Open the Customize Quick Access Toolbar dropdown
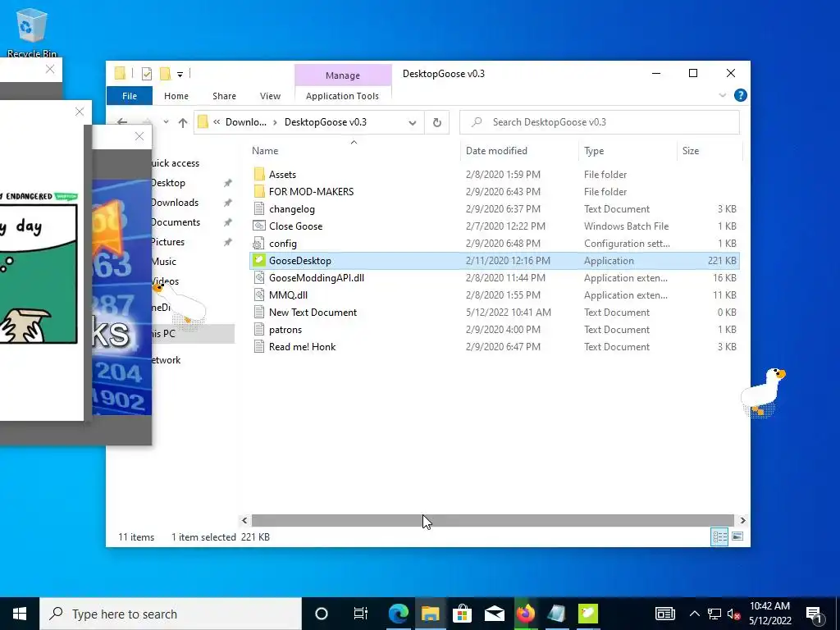 click(180, 75)
